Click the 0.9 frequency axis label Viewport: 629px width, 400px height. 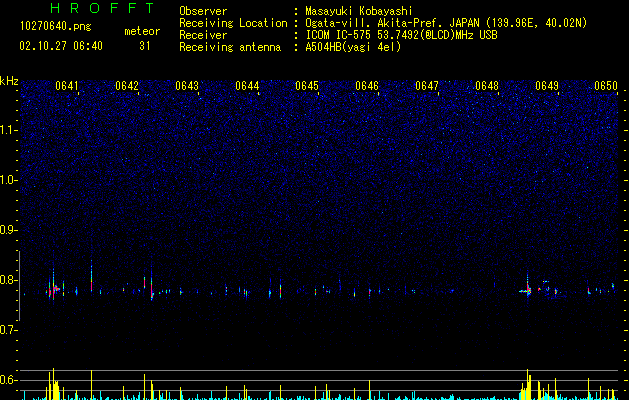pyautogui.click(x=8, y=230)
